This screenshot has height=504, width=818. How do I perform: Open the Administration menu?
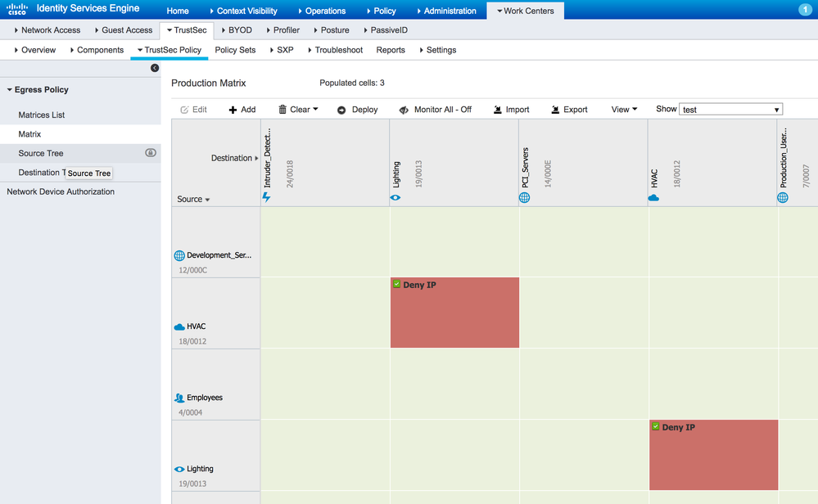(446, 11)
